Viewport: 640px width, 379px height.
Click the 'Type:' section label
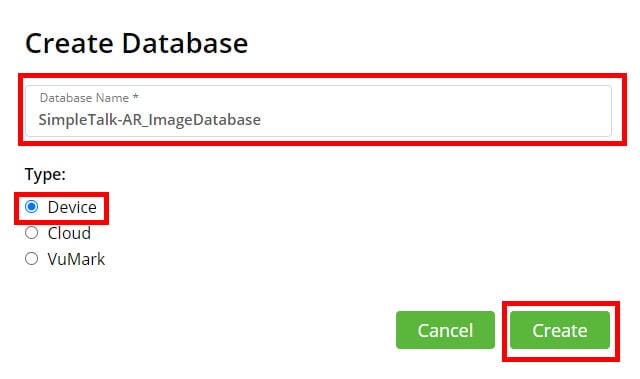click(45, 175)
